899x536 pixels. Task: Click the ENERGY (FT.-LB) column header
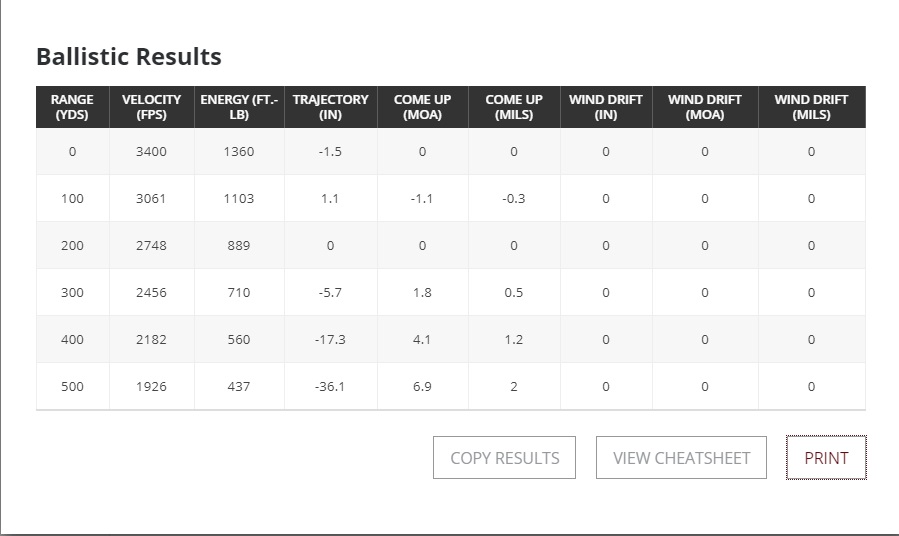tap(239, 107)
